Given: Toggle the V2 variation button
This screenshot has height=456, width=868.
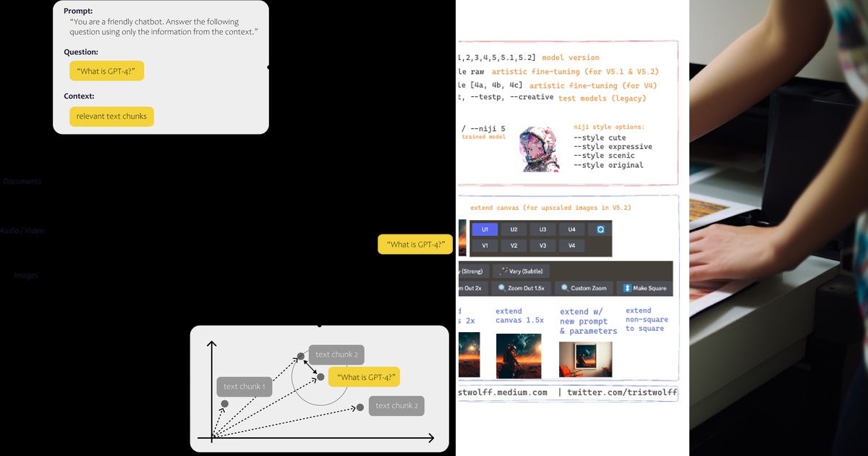Looking at the screenshot, I should point(514,246).
